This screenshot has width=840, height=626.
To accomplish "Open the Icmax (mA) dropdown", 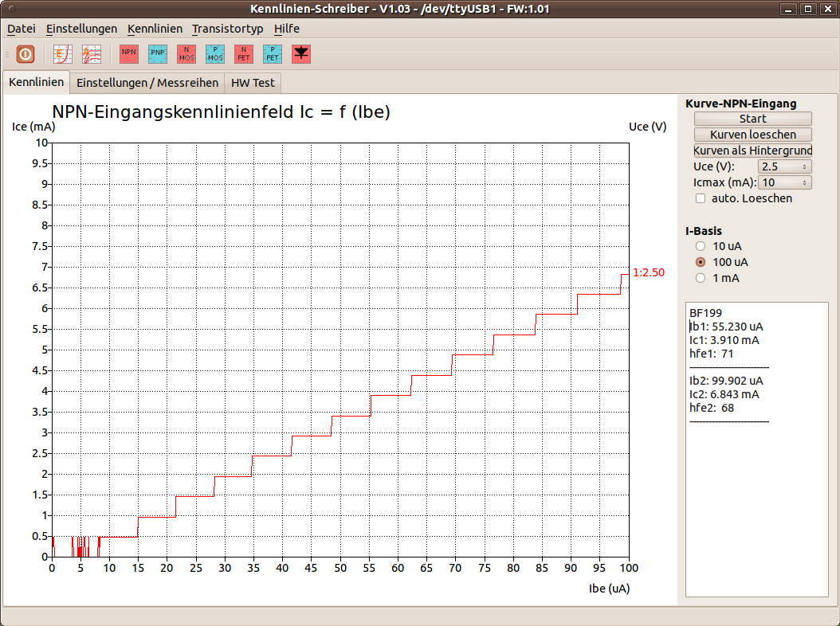I will (786, 182).
